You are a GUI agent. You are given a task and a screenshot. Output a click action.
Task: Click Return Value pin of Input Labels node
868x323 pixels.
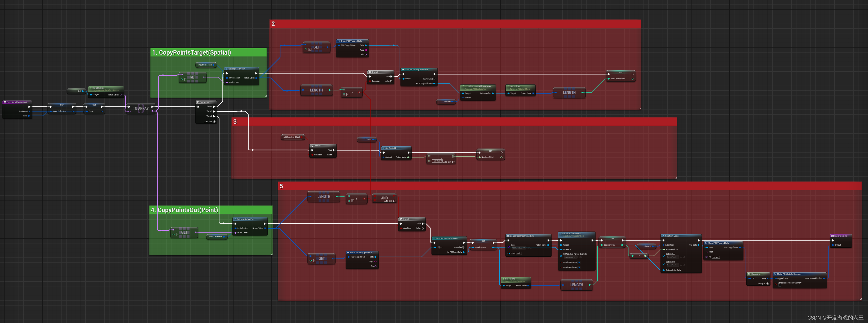coord(121,95)
